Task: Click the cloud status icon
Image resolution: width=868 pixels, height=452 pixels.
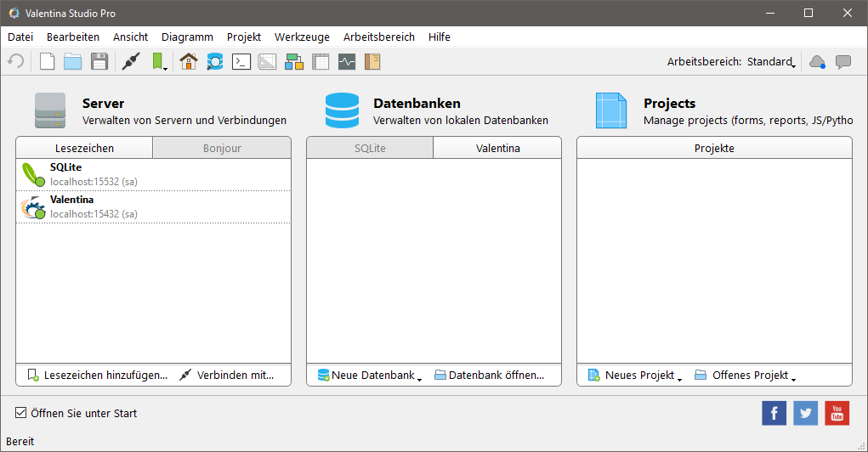Action: pyautogui.click(x=817, y=61)
